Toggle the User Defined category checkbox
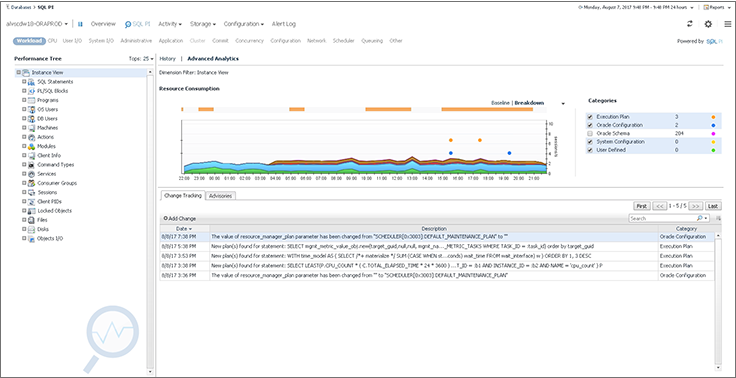 (x=590, y=150)
